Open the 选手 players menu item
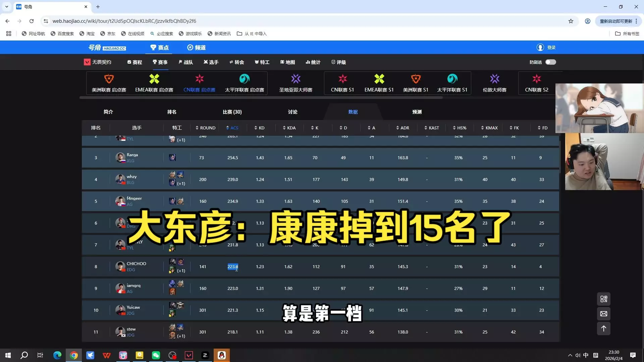The height and width of the screenshot is (362, 644). coord(211,62)
